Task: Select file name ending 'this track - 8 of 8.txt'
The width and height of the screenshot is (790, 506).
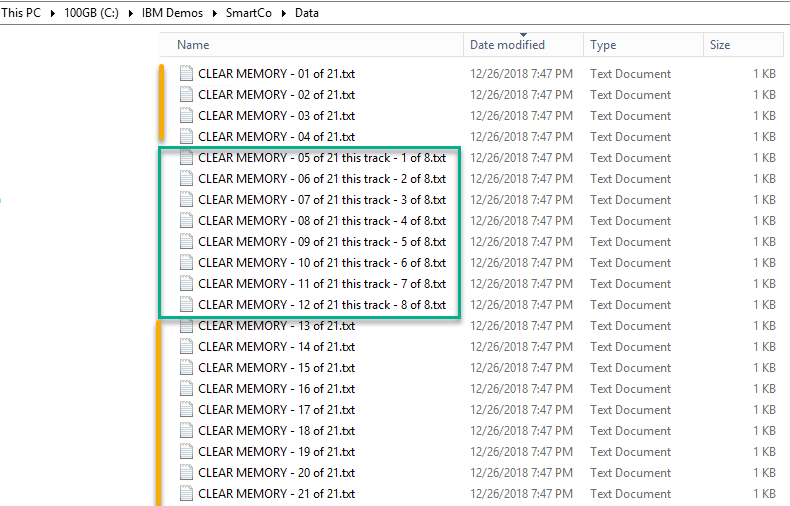Action: click(x=322, y=305)
